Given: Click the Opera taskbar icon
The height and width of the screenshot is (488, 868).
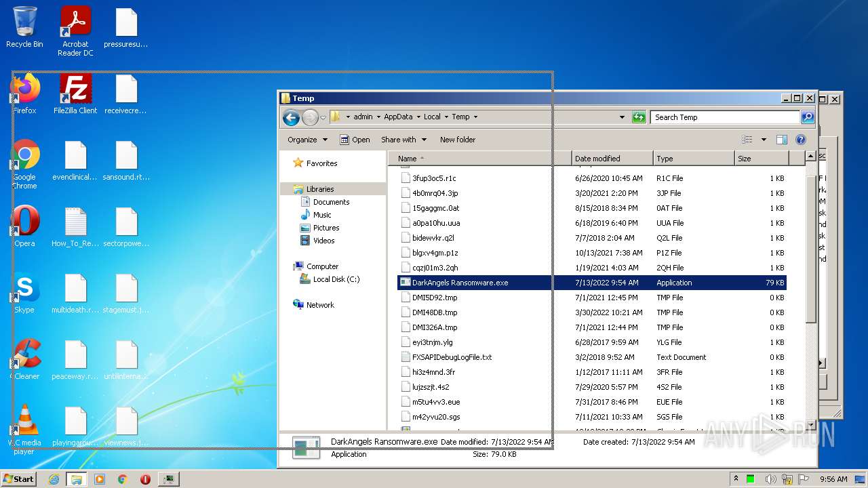Looking at the screenshot, I should (x=145, y=479).
